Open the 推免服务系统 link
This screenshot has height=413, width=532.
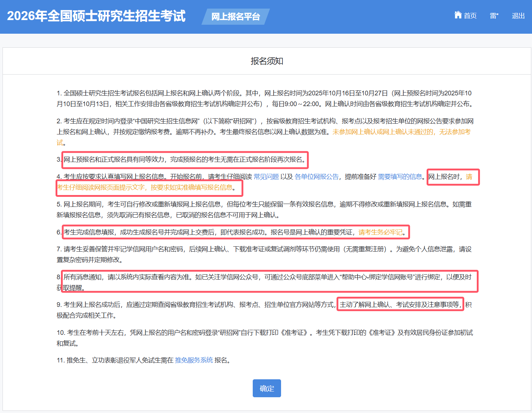coord(194,360)
